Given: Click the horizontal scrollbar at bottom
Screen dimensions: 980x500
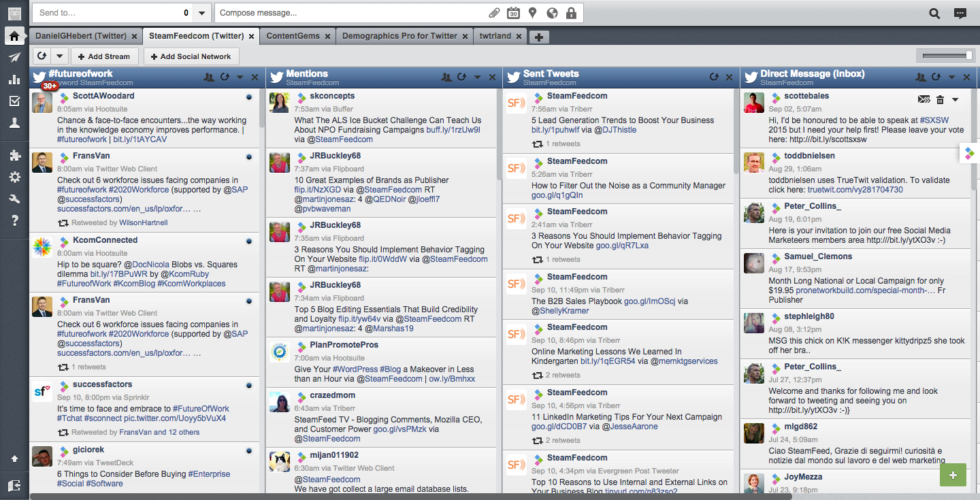Looking at the screenshot, I should click(x=411, y=497).
